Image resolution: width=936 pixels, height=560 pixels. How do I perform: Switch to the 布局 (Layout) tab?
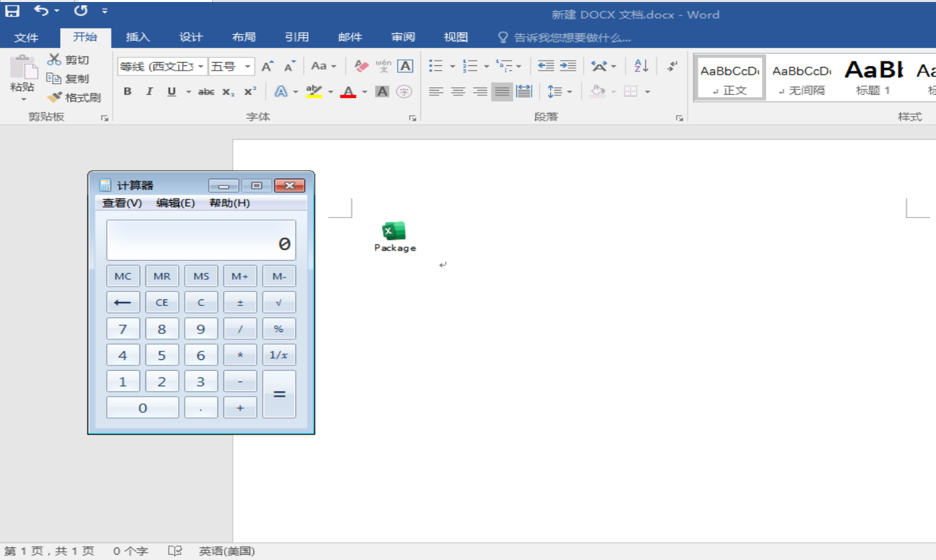(x=244, y=37)
